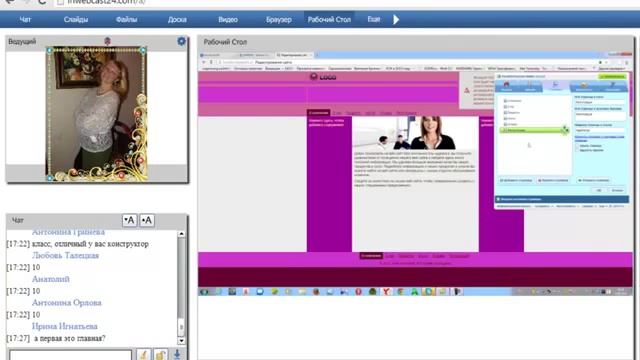Image resolution: width=640 pixels, height=360 pixels.
Task: Decrease chat font size
Action: [x=129, y=220]
